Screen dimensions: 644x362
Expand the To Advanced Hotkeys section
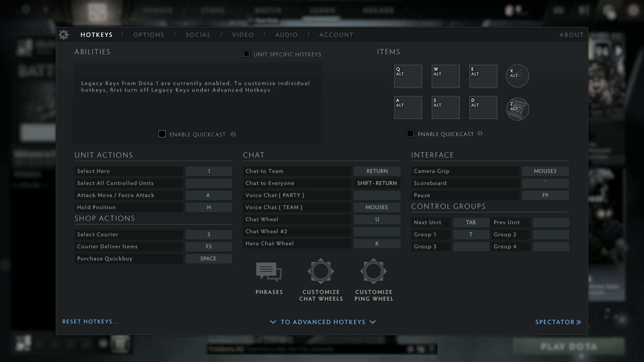click(x=322, y=322)
